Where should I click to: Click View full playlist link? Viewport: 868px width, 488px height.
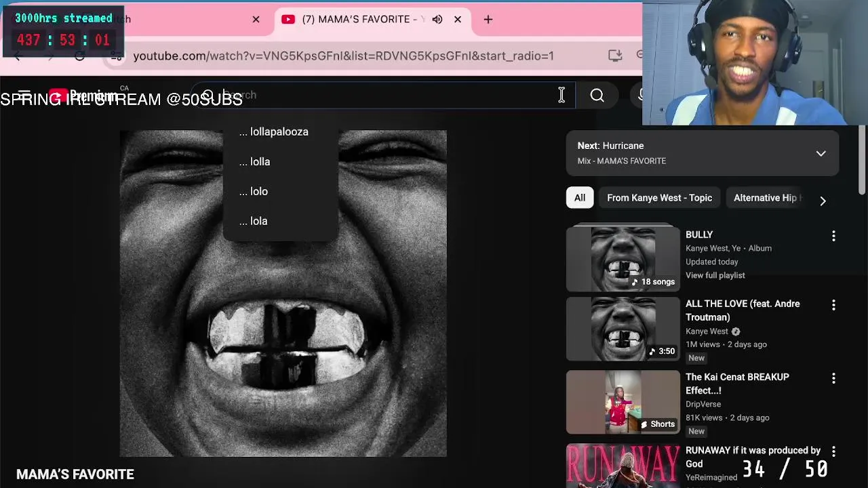[x=715, y=275]
